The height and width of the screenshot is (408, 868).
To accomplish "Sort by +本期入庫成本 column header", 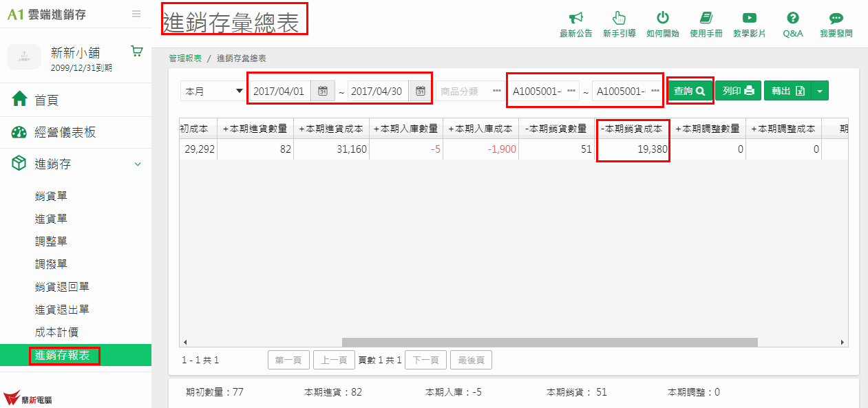I will pos(480,129).
